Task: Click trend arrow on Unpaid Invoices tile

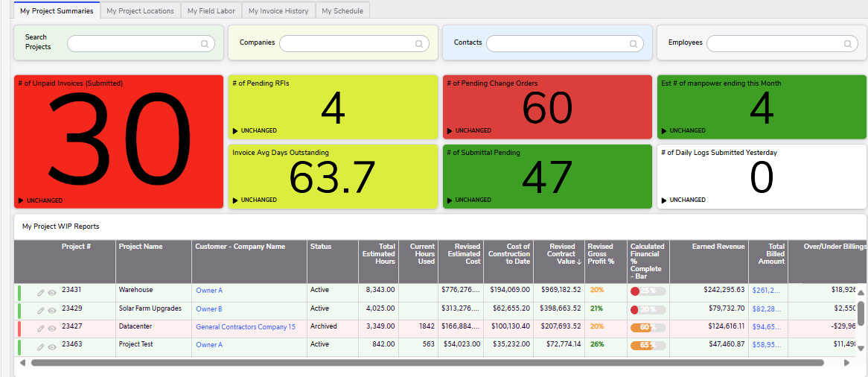Action: [x=21, y=200]
